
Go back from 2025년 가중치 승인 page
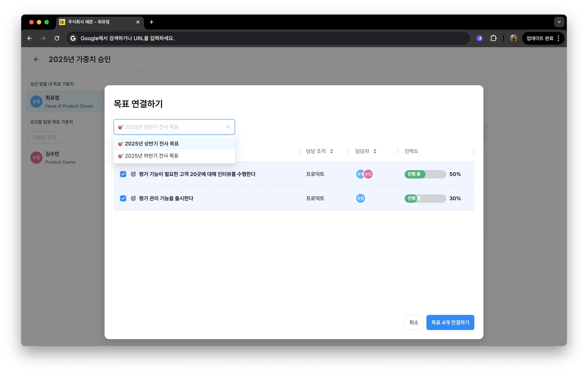[36, 59]
